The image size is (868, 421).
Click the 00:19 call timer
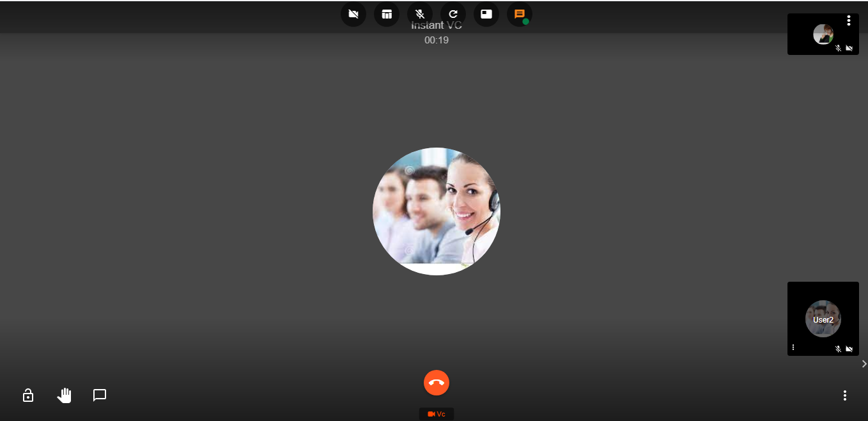point(437,40)
